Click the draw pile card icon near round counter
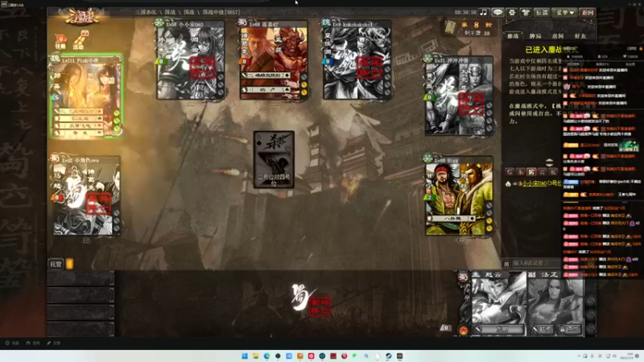This screenshot has width=644, height=362. tap(450, 27)
